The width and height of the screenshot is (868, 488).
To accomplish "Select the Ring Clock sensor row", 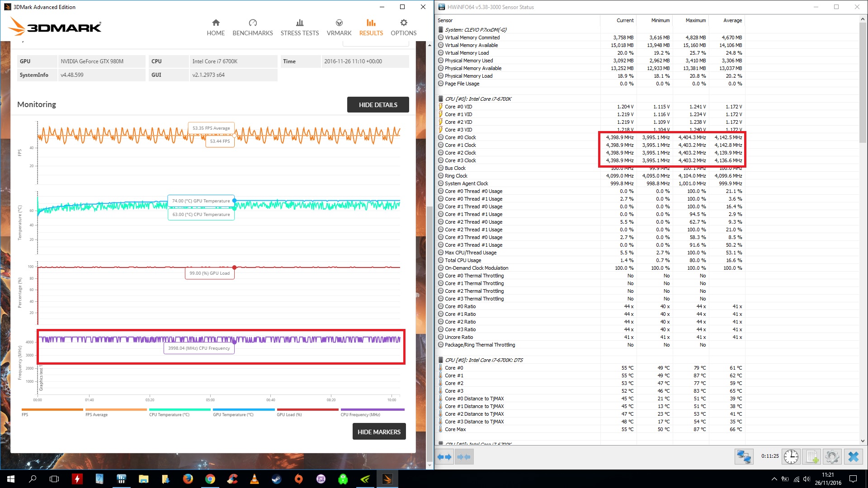I will [x=590, y=176].
